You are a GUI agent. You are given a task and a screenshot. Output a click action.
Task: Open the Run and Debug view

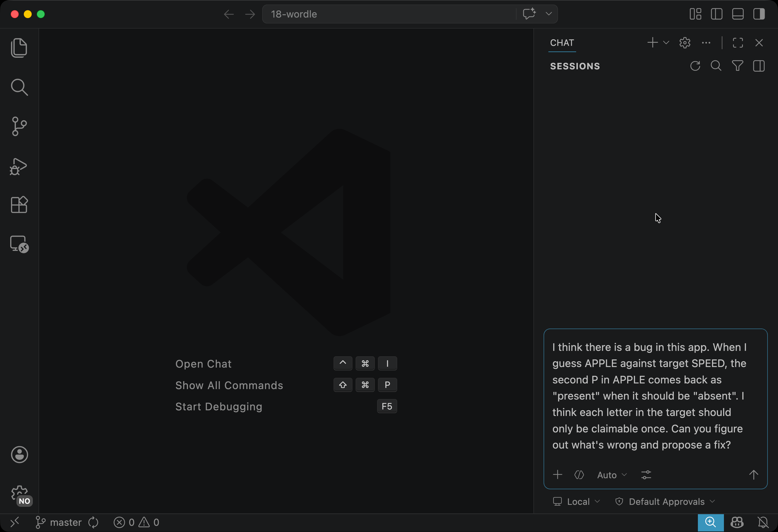click(18, 166)
